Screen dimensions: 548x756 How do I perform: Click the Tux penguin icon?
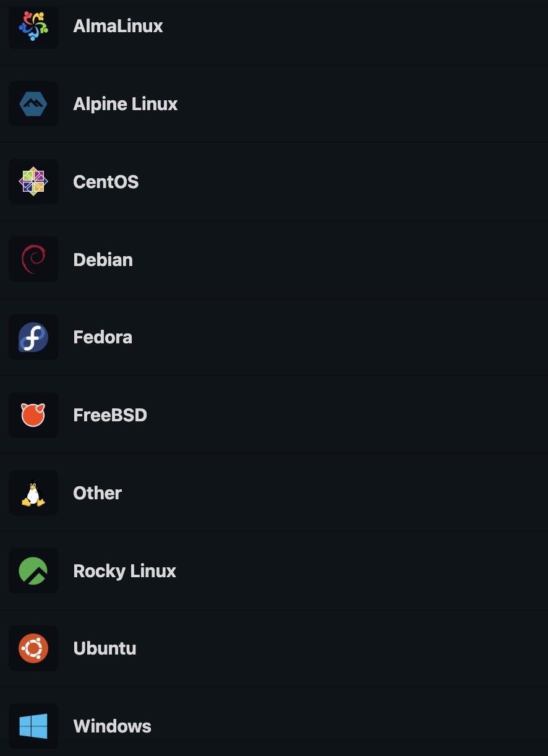(x=33, y=494)
